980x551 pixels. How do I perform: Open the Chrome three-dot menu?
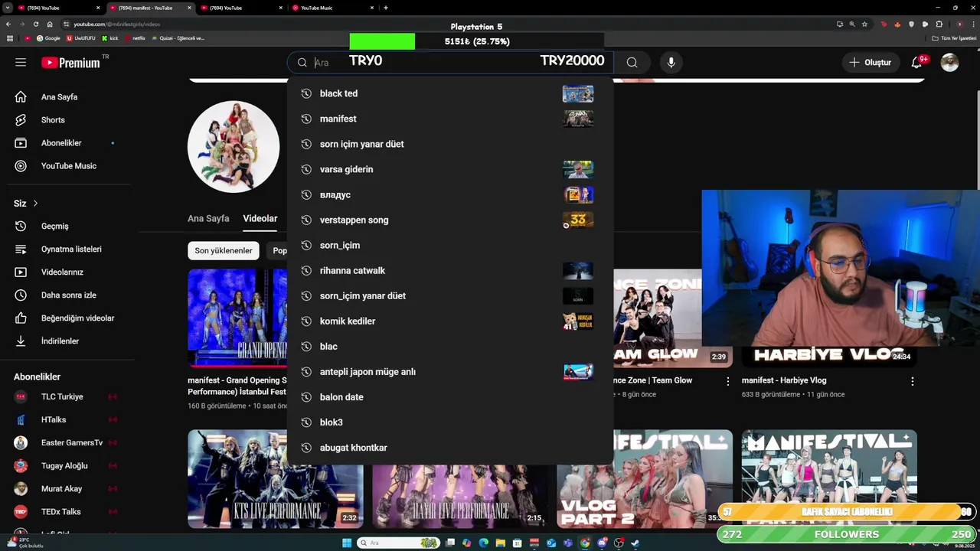click(x=972, y=24)
